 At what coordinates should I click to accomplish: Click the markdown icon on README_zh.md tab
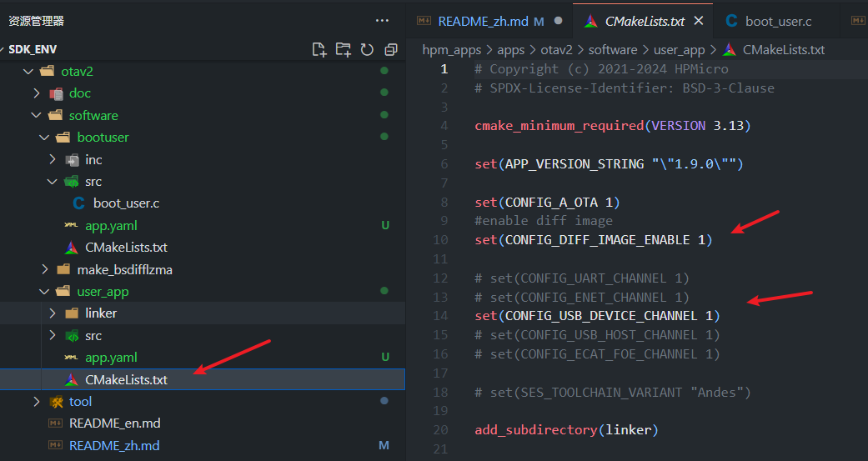(424, 21)
